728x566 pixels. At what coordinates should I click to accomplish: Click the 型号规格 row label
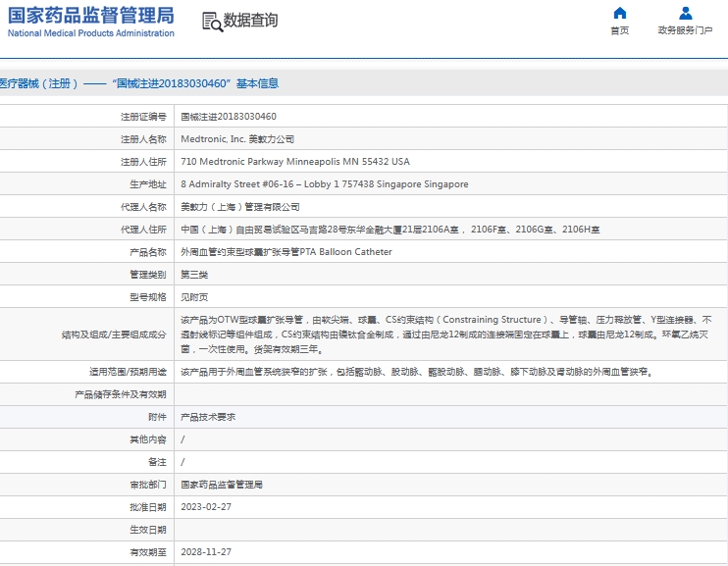click(x=148, y=297)
